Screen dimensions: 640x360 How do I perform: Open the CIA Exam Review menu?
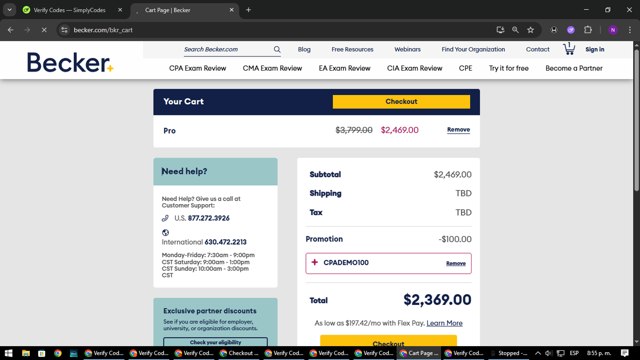coord(414,68)
